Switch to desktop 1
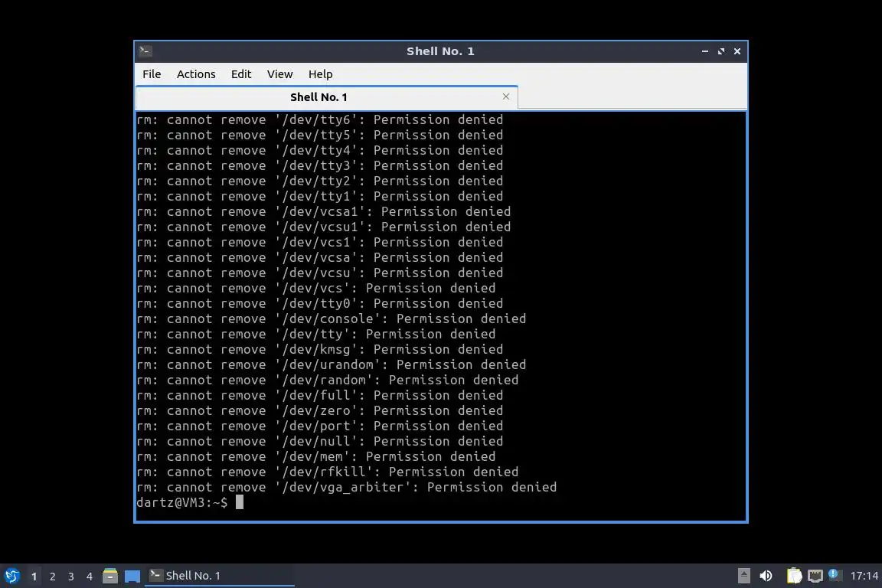This screenshot has height=588, width=882. tap(34, 577)
